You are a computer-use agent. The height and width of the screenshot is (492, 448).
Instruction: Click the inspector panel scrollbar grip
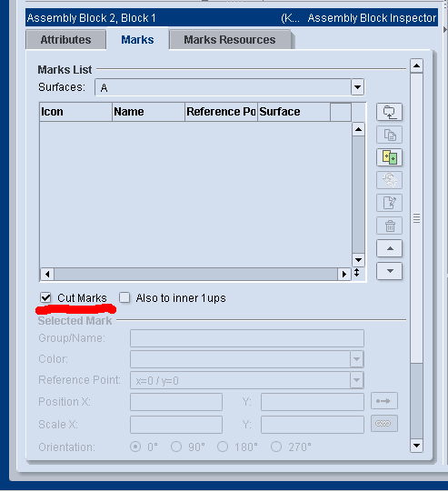pyautogui.click(x=416, y=218)
